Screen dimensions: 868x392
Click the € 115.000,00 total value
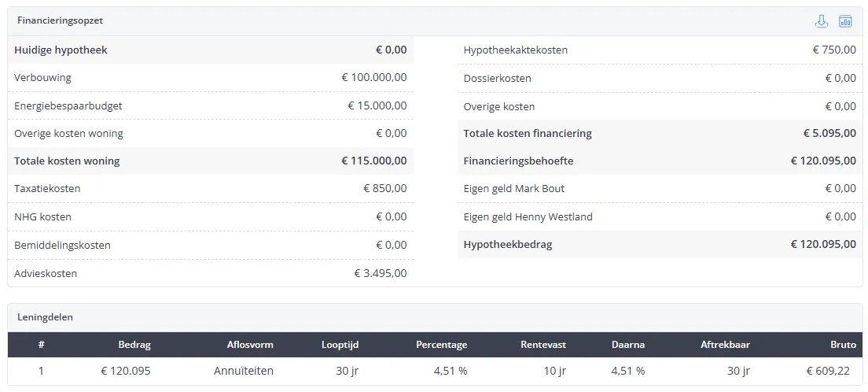pos(374,161)
